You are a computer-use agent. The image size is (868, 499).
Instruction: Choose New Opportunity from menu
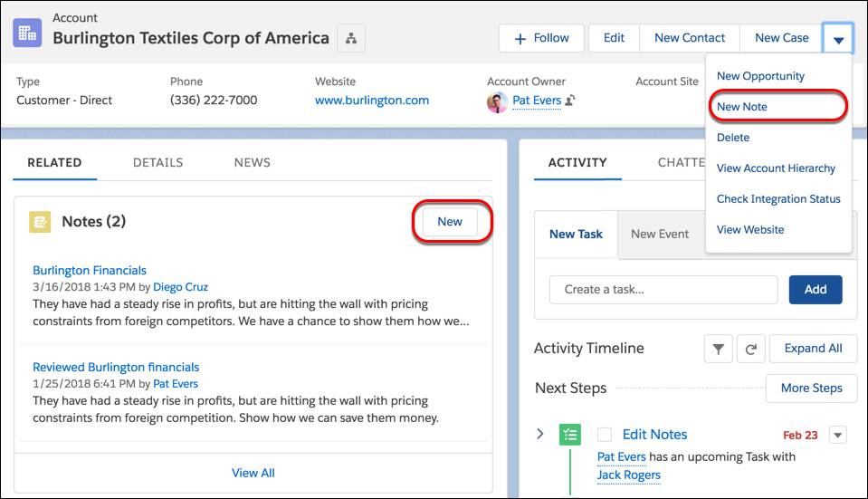pos(760,76)
